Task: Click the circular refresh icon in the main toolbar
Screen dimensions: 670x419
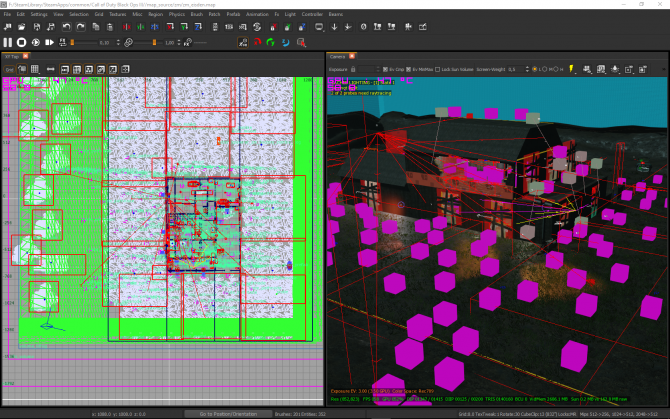Action: (257, 27)
